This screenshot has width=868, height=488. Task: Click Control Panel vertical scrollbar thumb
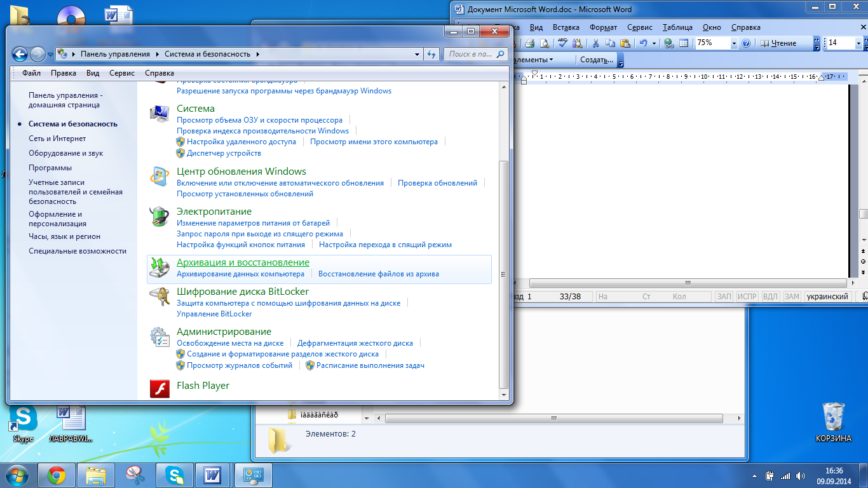point(503,274)
